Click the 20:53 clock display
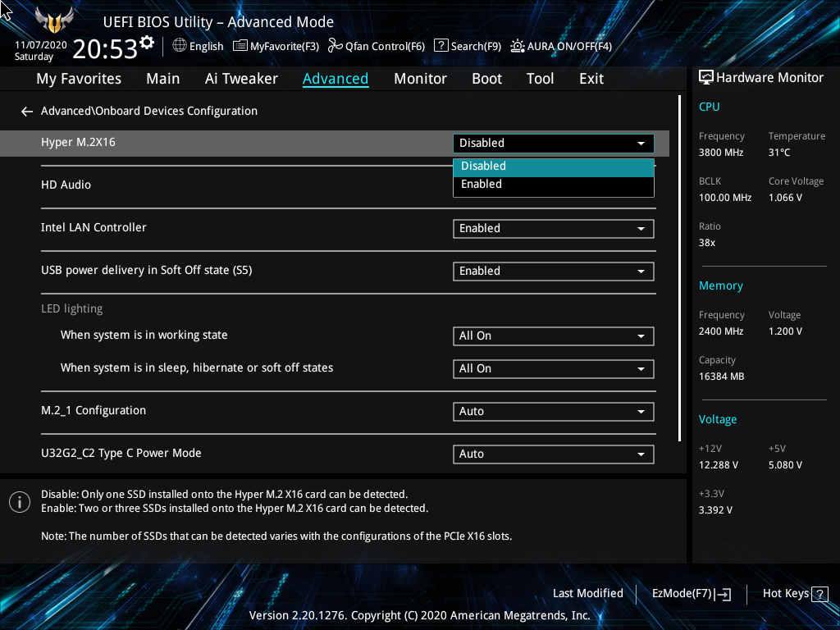The height and width of the screenshot is (630, 840). coord(105,48)
